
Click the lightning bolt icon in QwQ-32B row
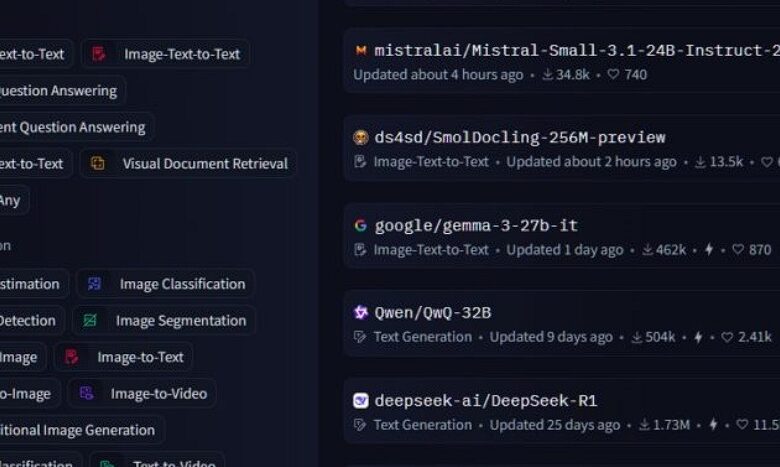pos(698,337)
